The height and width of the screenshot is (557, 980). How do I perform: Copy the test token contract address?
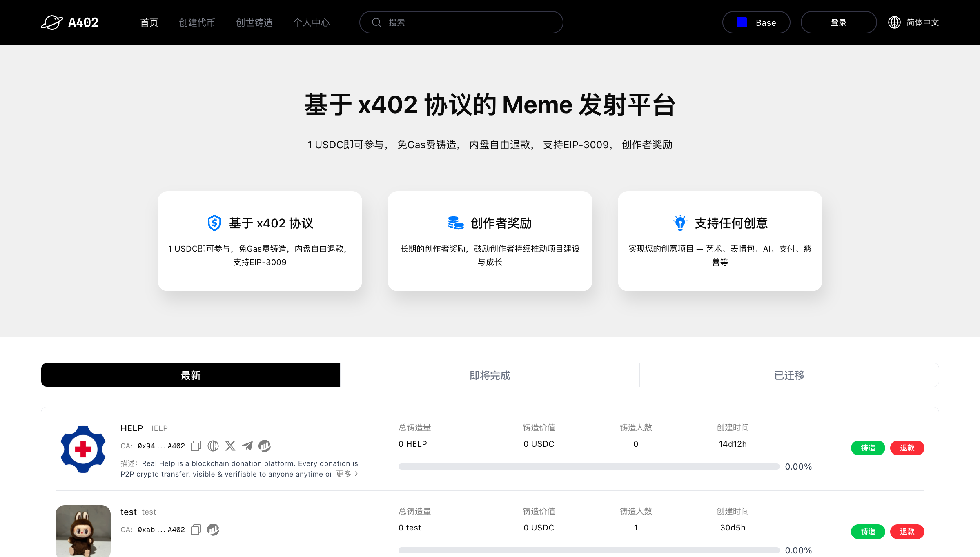pyautogui.click(x=196, y=530)
